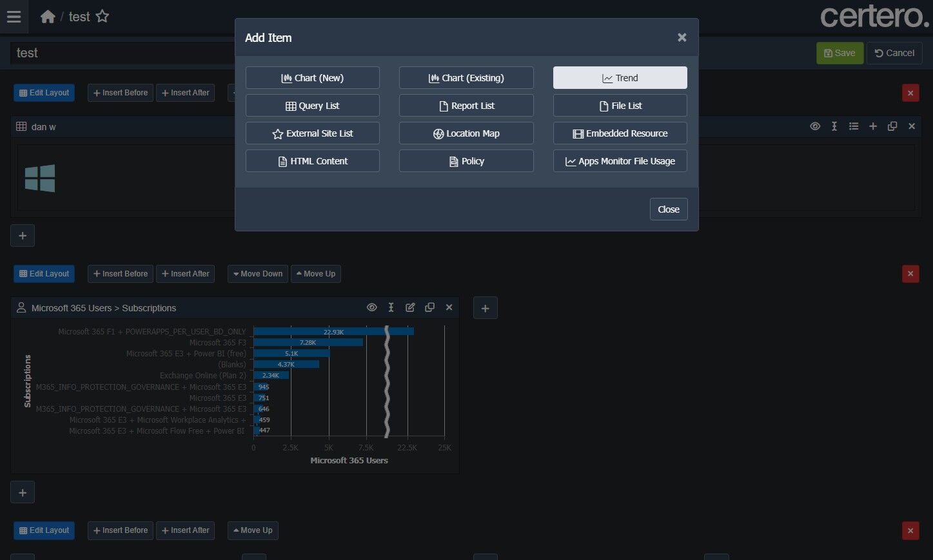933x560 pixels.
Task: Move Up the Microsoft 365 Users row
Action: click(x=316, y=274)
